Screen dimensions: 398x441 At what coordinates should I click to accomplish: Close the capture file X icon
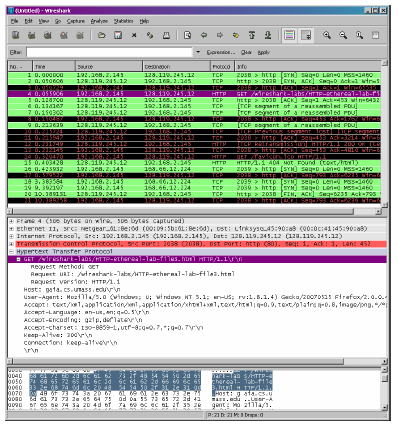click(134, 35)
